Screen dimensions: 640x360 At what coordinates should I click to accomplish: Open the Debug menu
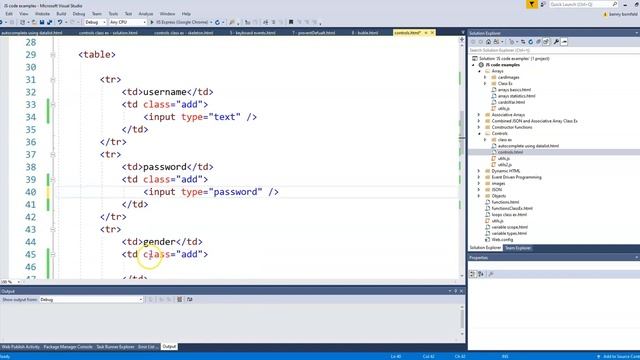tap(79, 13)
